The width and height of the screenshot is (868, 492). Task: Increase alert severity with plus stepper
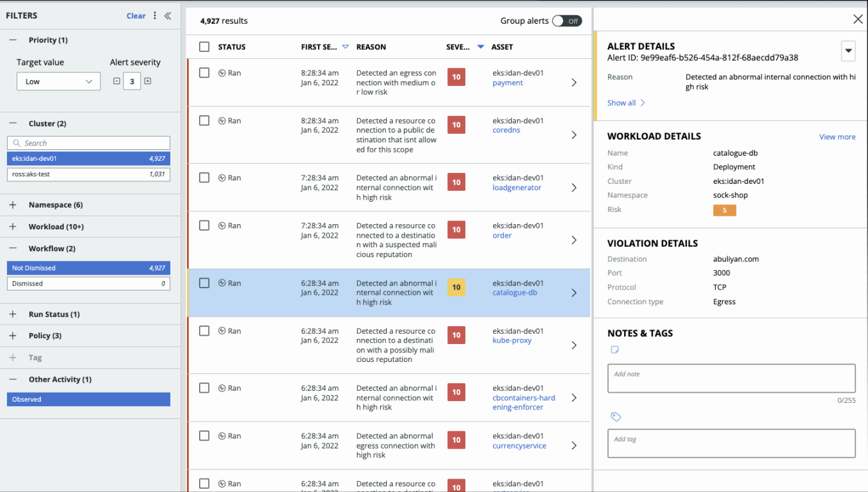(148, 81)
